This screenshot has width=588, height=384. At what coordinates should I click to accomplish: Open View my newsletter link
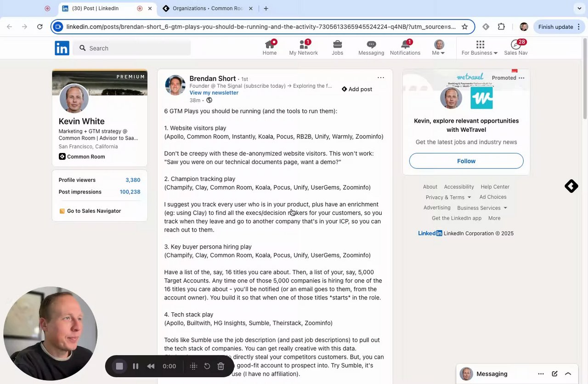(x=214, y=93)
